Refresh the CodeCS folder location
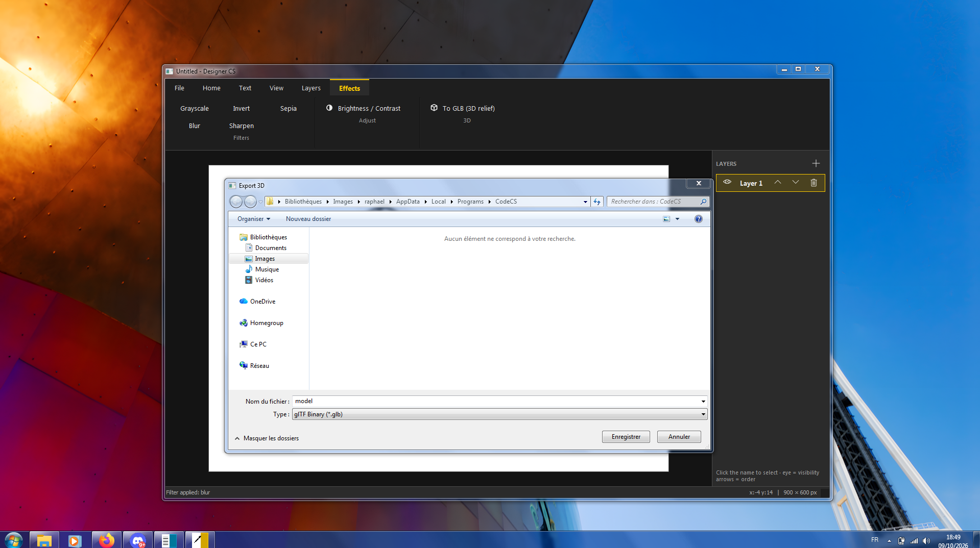 [x=597, y=202]
